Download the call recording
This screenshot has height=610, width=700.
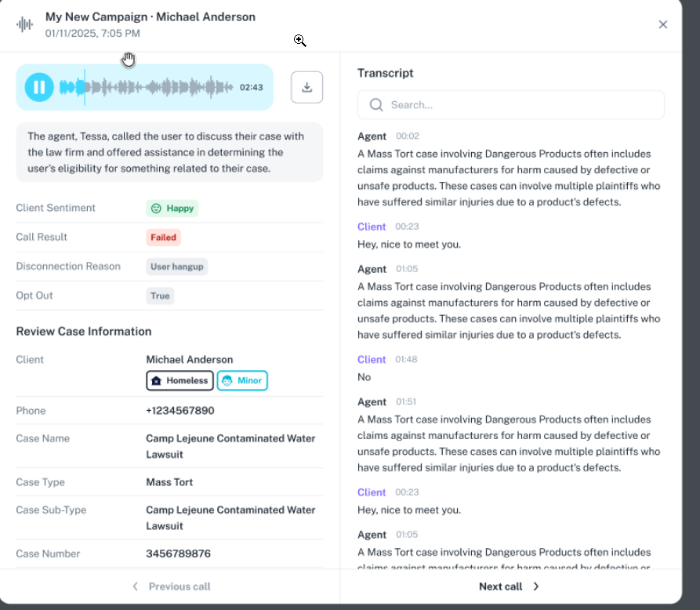[x=306, y=87]
